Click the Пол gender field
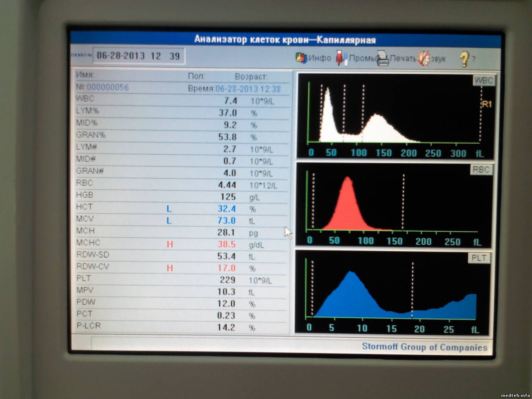The image size is (532, 399). (196, 76)
